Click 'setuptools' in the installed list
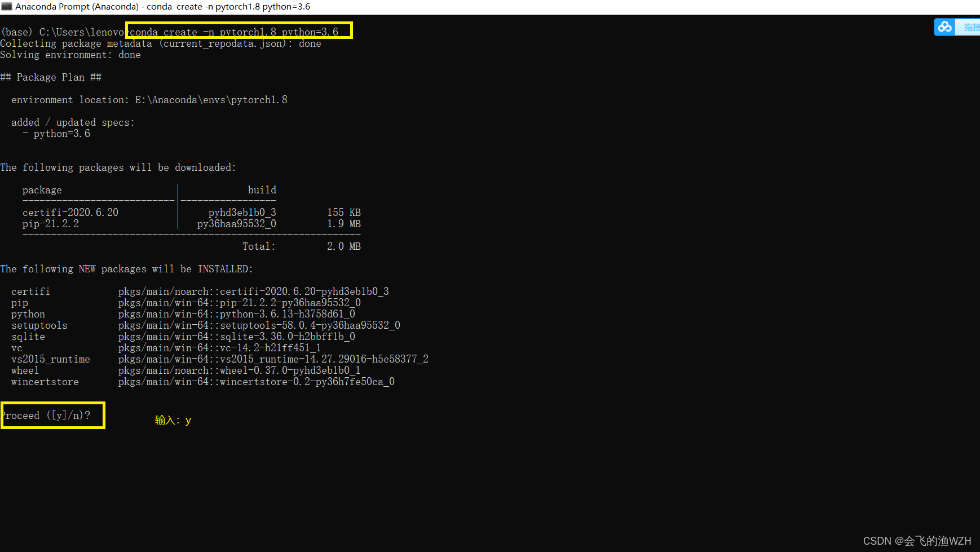This screenshot has height=552, width=980. pos(39,325)
